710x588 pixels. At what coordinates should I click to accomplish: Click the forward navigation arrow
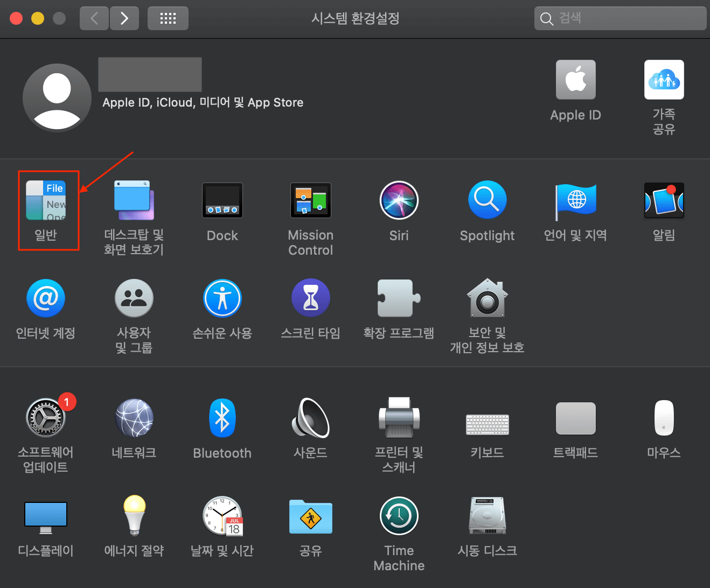tap(124, 18)
